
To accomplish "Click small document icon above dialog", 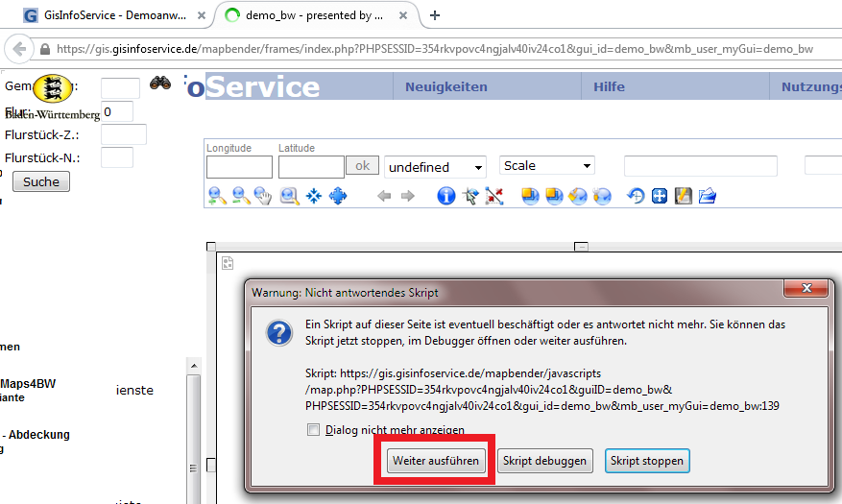I will tap(228, 263).
